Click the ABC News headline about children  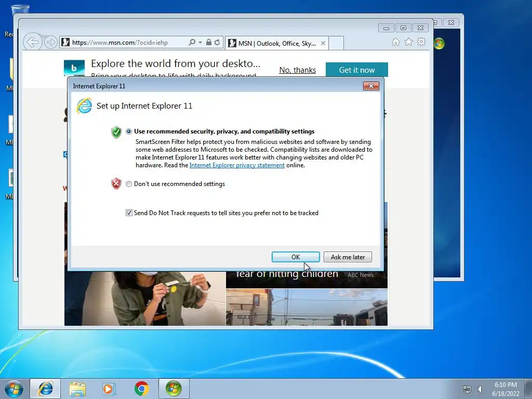tap(287, 274)
